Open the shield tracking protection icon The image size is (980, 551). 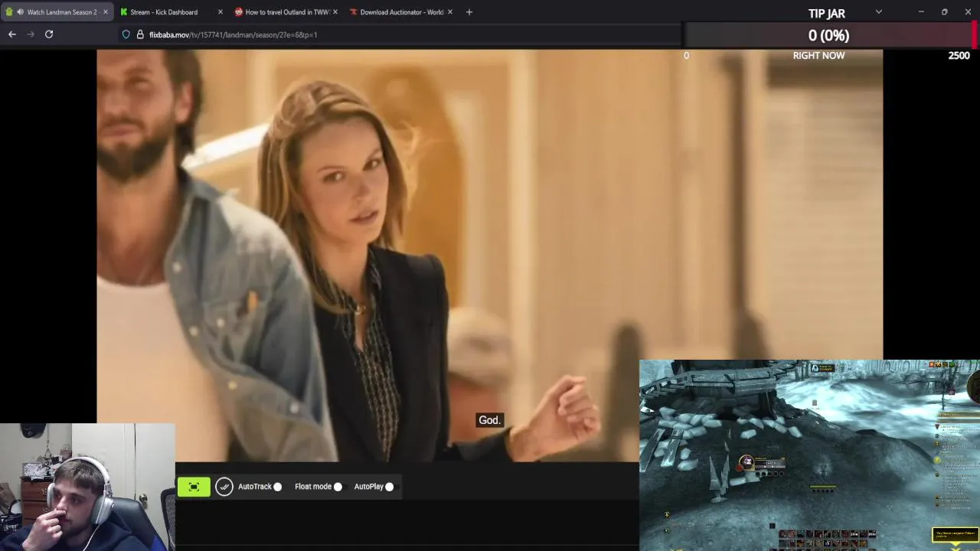126,34
